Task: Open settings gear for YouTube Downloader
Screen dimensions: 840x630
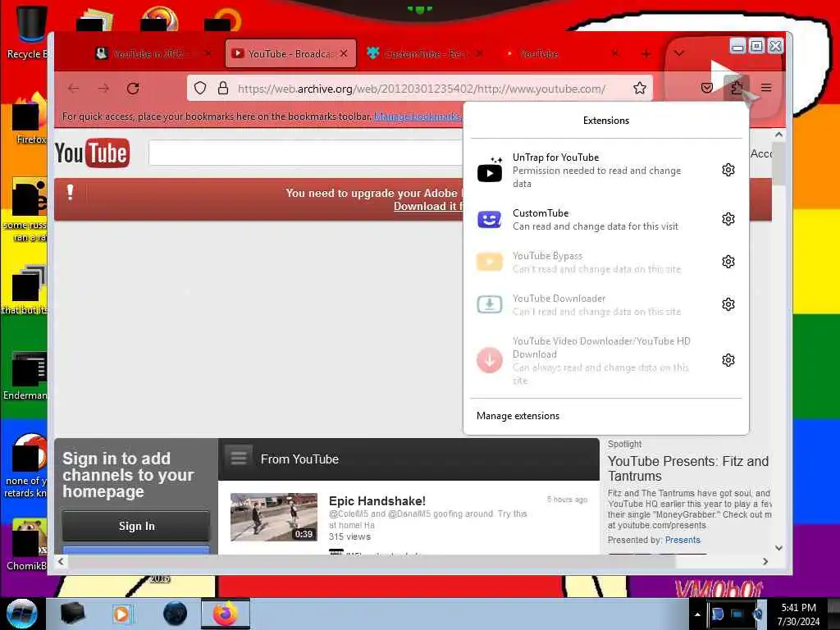Action: 728,305
